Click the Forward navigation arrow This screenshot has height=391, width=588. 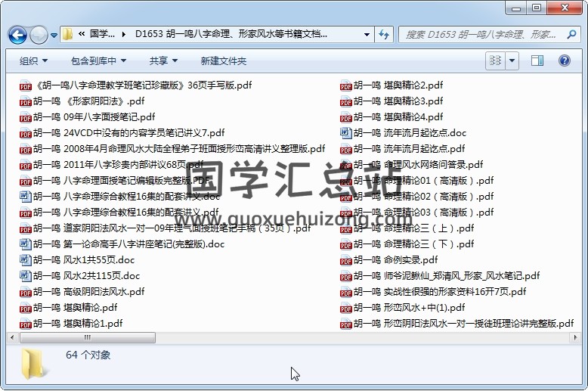click(39, 35)
